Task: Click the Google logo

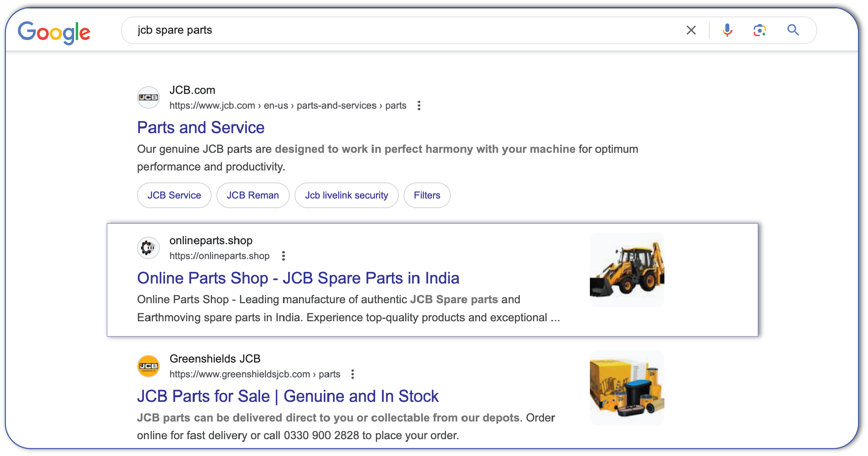Action: pos(54,32)
